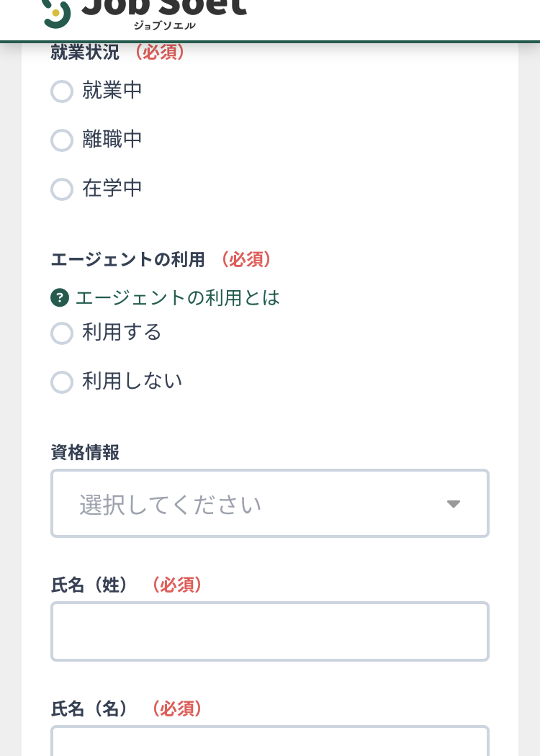Click the 利用しない label text
Screen dimensions: 540x756
[x=132, y=382]
